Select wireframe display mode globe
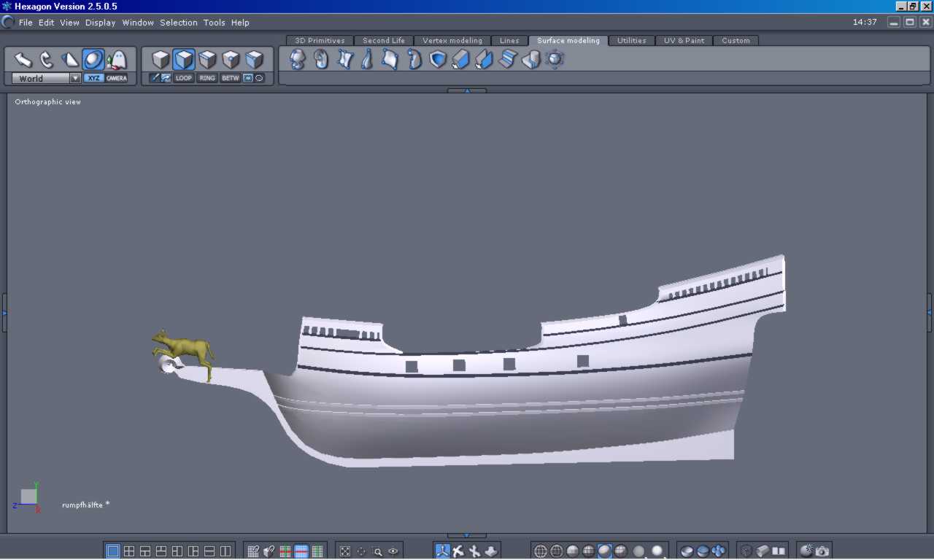934x560 pixels. tap(541, 551)
